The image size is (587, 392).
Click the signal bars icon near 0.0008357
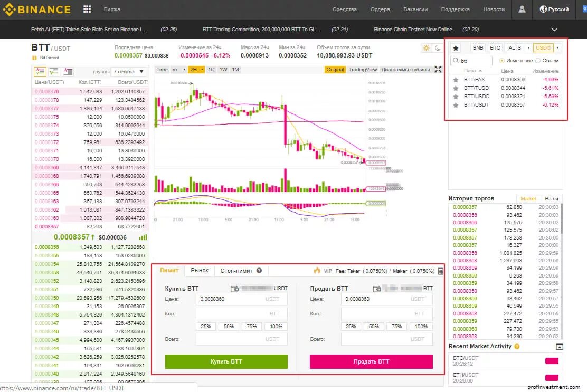tap(143, 237)
